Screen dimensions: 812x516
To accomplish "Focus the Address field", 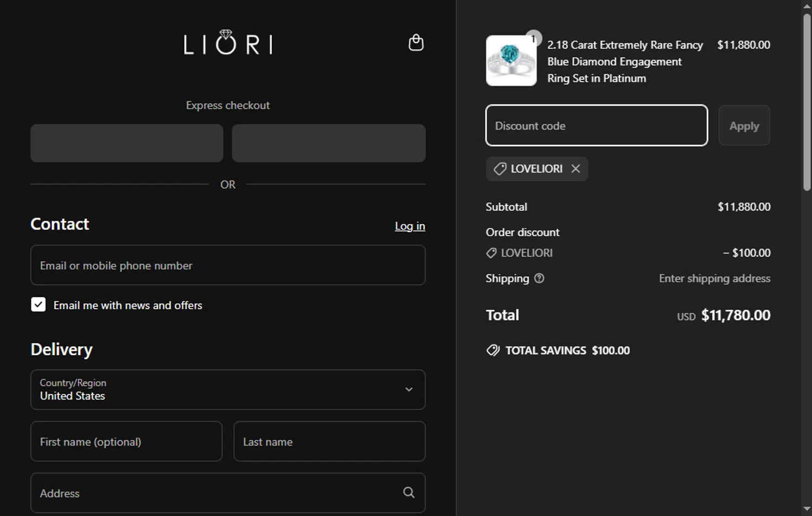I will [228, 493].
